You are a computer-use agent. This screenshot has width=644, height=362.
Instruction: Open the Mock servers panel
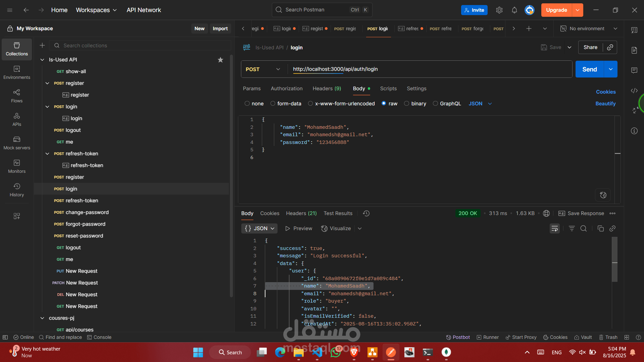coord(17,143)
